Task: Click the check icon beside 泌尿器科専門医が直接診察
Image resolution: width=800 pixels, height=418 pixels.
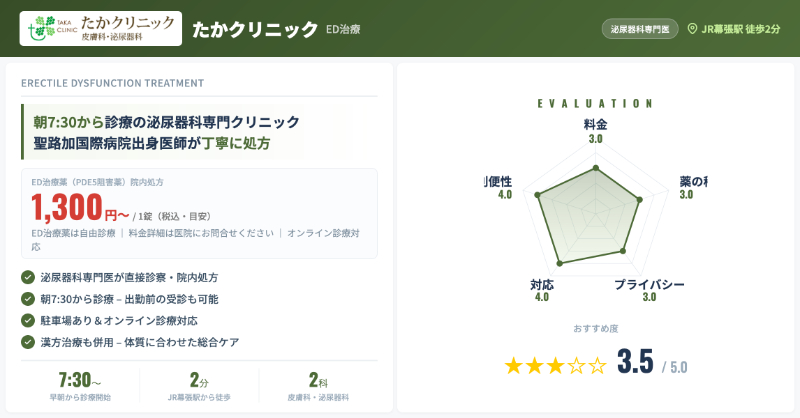Action: click(x=27, y=277)
